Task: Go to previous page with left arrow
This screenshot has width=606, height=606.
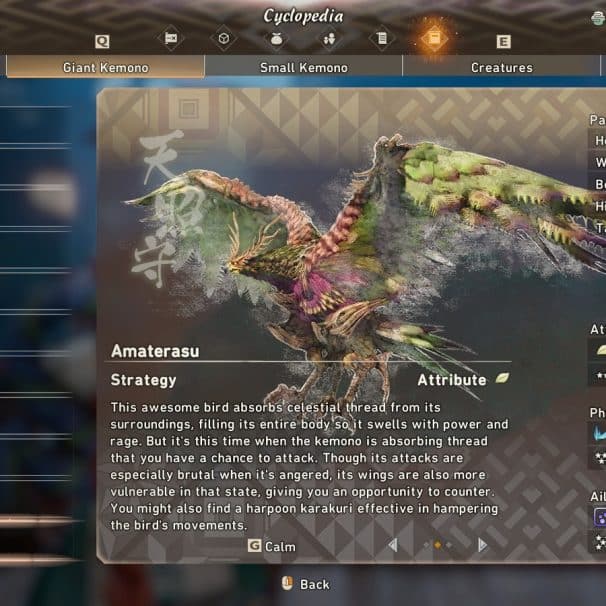Action: coord(393,545)
